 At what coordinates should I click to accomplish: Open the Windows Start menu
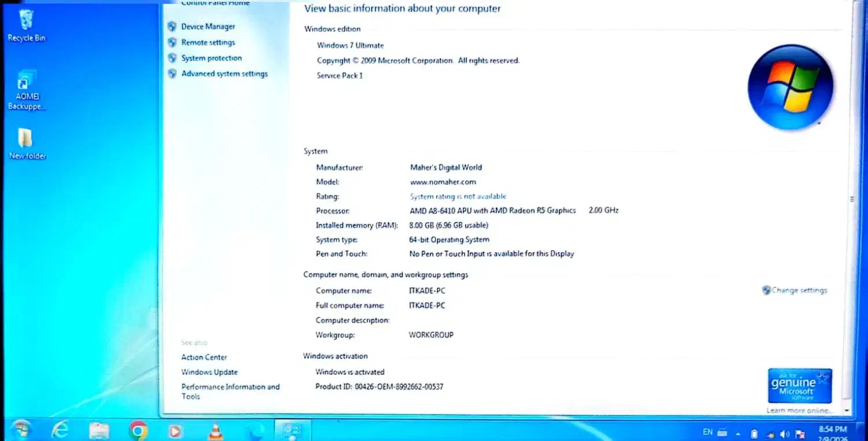(21, 430)
